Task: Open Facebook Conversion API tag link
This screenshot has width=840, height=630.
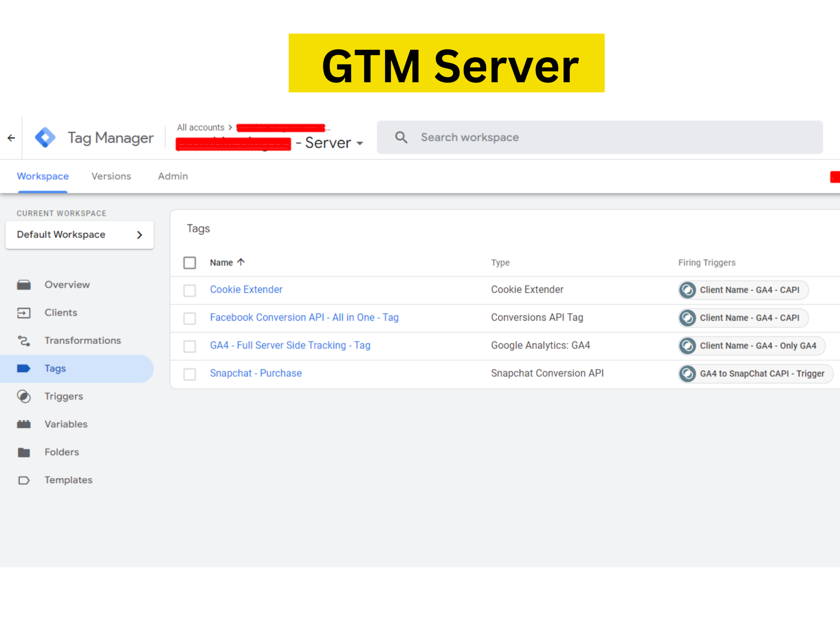Action: coord(304,318)
